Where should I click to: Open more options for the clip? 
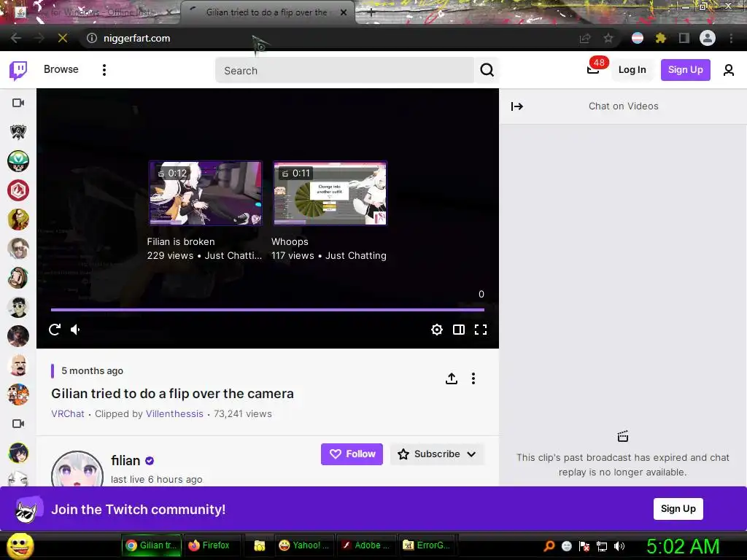(x=473, y=378)
